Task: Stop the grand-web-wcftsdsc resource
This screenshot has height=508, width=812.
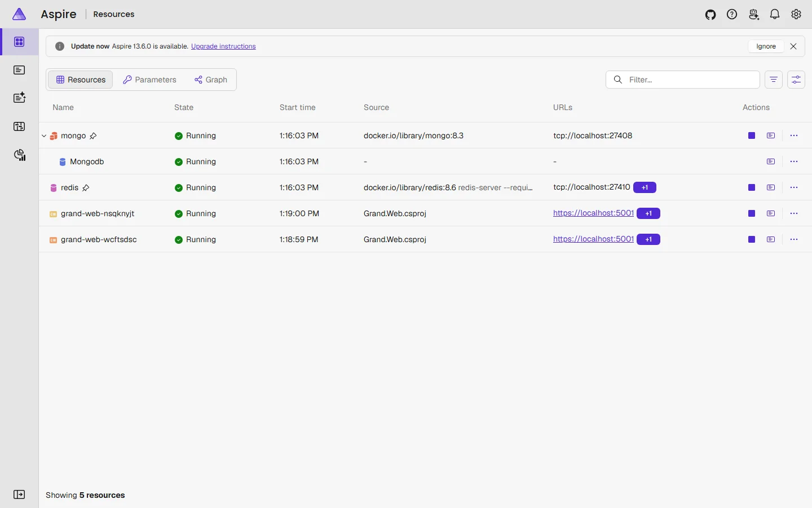Action: pos(752,239)
